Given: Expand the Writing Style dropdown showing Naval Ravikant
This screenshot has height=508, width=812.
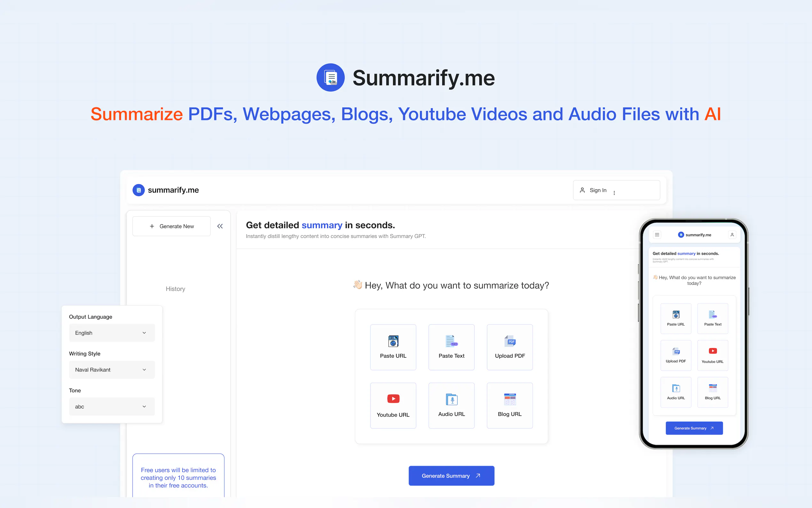Looking at the screenshot, I should coord(112,369).
